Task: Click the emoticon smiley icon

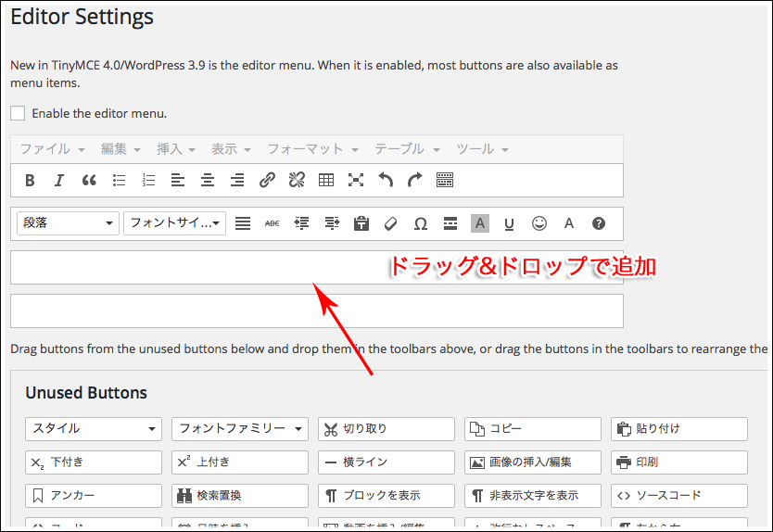Action: pyautogui.click(x=539, y=223)
